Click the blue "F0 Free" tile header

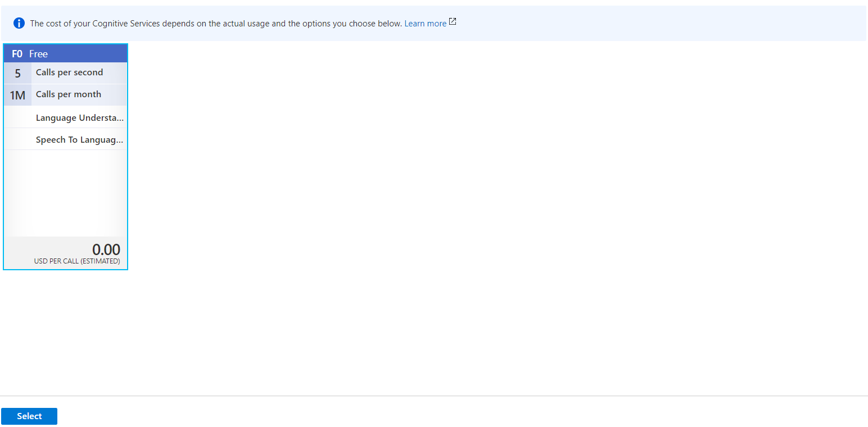[x=65, y=53]
